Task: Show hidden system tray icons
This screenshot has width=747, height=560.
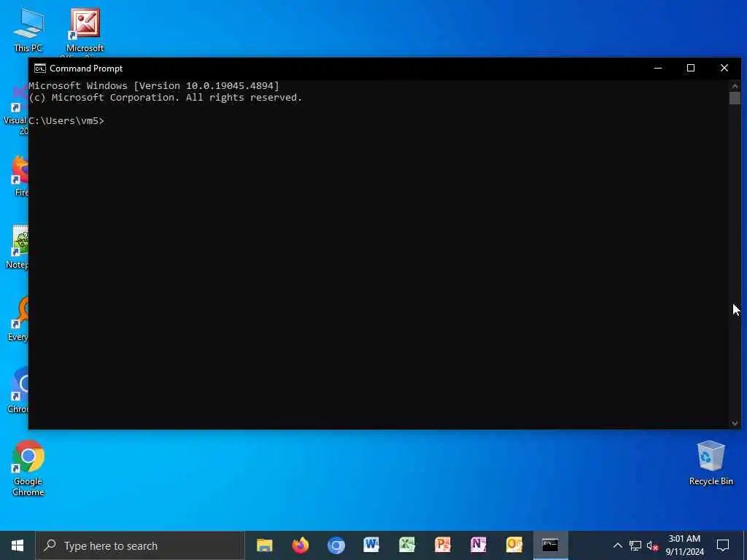Action: coord(617,545)
